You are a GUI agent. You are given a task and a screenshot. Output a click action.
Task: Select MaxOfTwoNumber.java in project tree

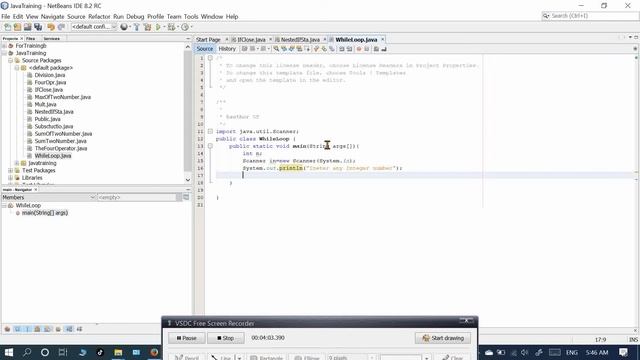tap(62, 97)
